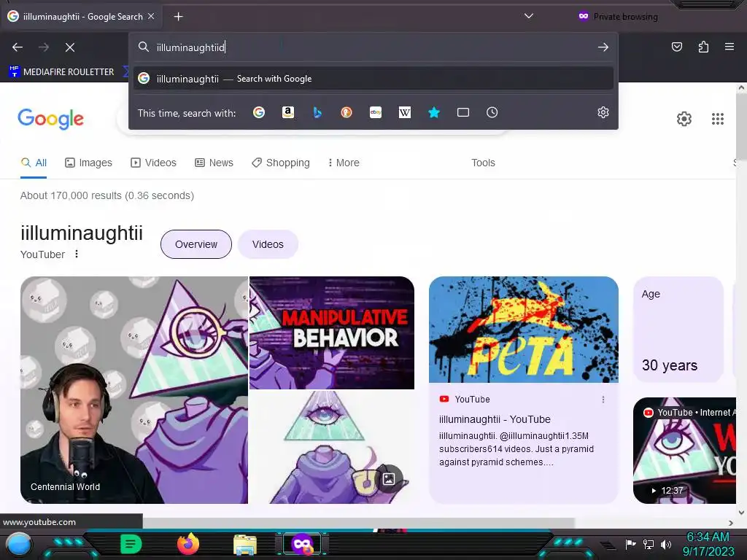The width and height of the screenshot is (747, 560).
Task: Click the vertical page scrollbar
Action: (741, 125)
